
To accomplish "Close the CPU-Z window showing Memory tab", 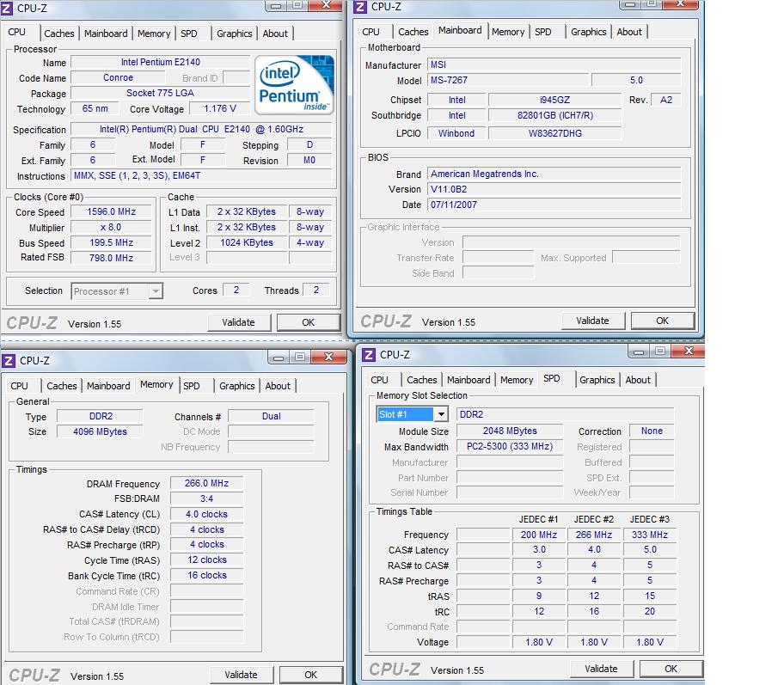I will (x=329, y=358).
